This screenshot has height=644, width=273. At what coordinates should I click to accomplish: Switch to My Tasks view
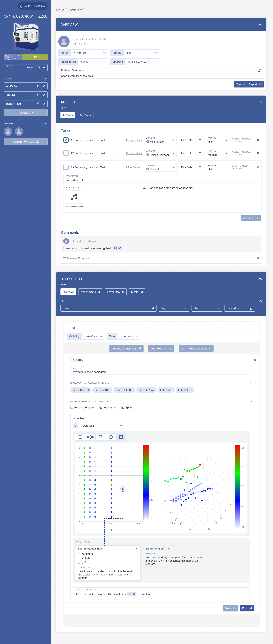(86, 115)
